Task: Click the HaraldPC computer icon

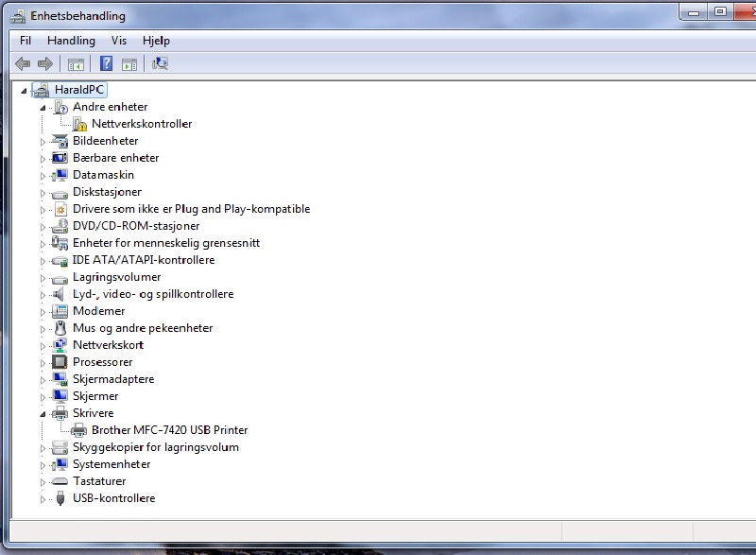Action: [41, 90]
